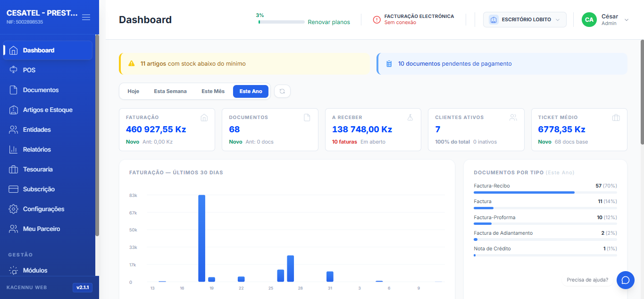Select the Este Ano period tab

pos(251,91)
